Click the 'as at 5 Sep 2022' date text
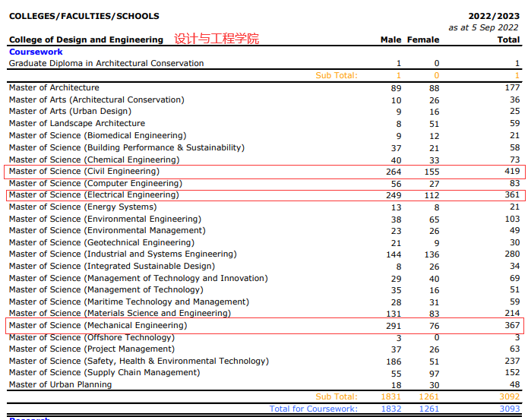 click(x=484, y=27)
